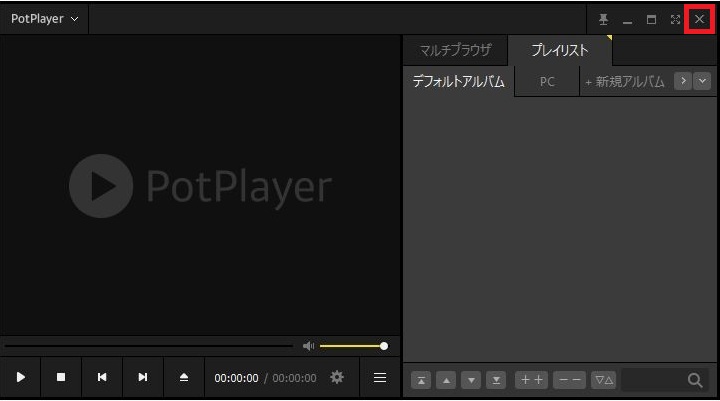Switch to the マルチブラウザ tab
Viewport: 720px width, 401px height.
[455, 50]
